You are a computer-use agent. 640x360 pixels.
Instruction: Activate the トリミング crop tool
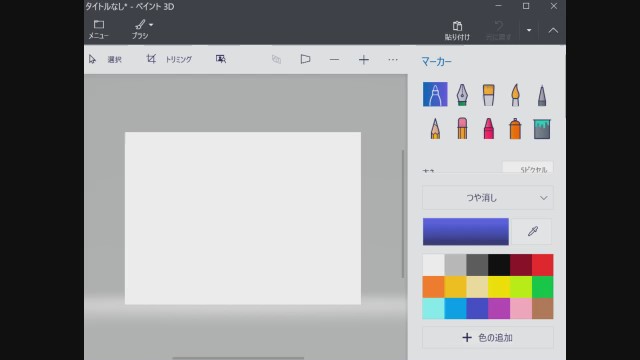click(169, 59)
